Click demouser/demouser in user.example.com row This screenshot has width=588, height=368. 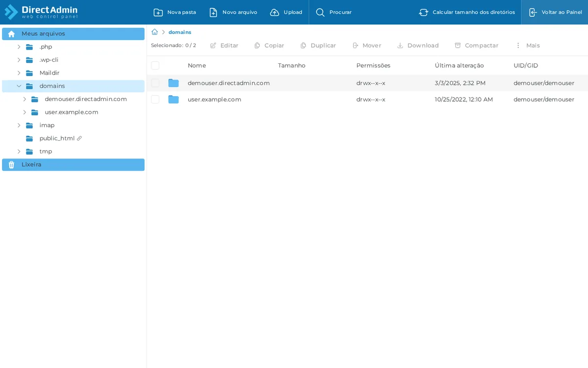click(x=544, y=99)
